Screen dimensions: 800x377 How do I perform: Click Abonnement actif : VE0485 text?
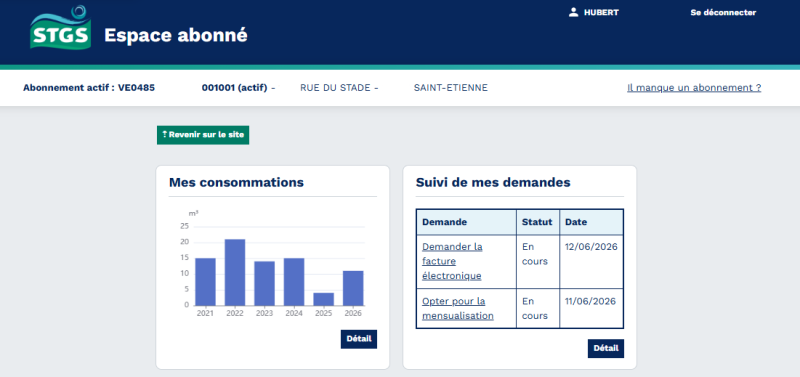pos(89,88)
